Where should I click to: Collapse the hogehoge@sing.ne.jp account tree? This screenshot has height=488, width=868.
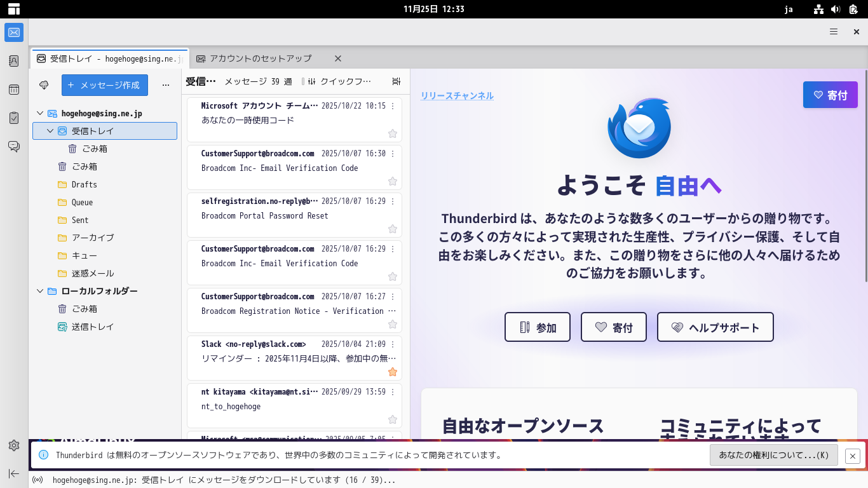click(x=40, y=113)
